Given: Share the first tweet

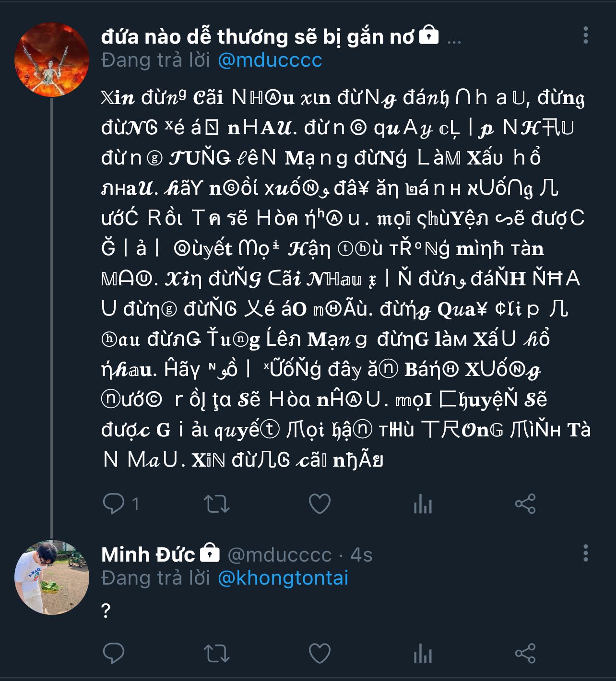Looking at the screenshot, I should [525, 504].
